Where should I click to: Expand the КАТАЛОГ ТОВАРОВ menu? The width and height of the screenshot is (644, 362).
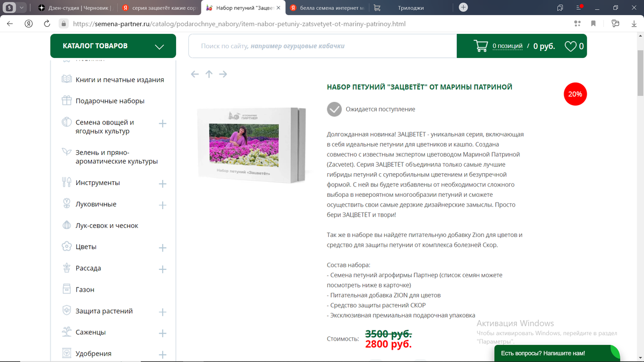click(x=113, y=46)
